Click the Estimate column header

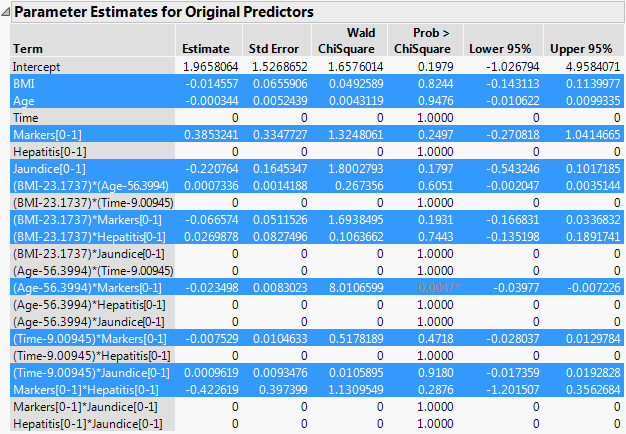205,48
